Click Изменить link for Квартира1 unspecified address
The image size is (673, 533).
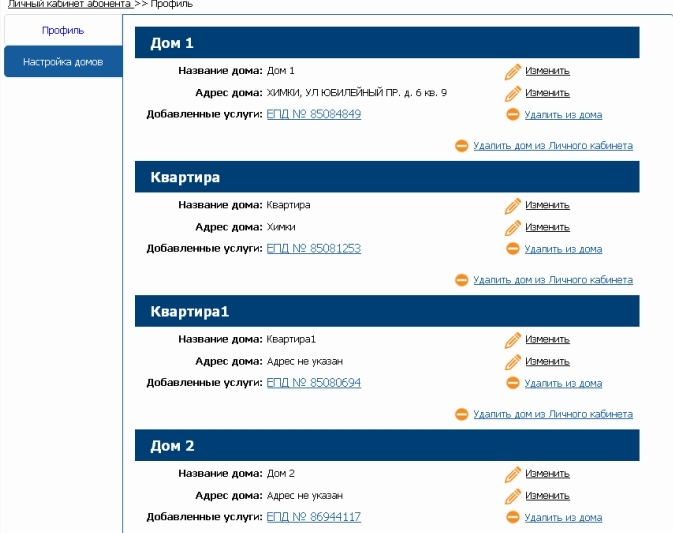pyautogui.click(x=547, y=361)
